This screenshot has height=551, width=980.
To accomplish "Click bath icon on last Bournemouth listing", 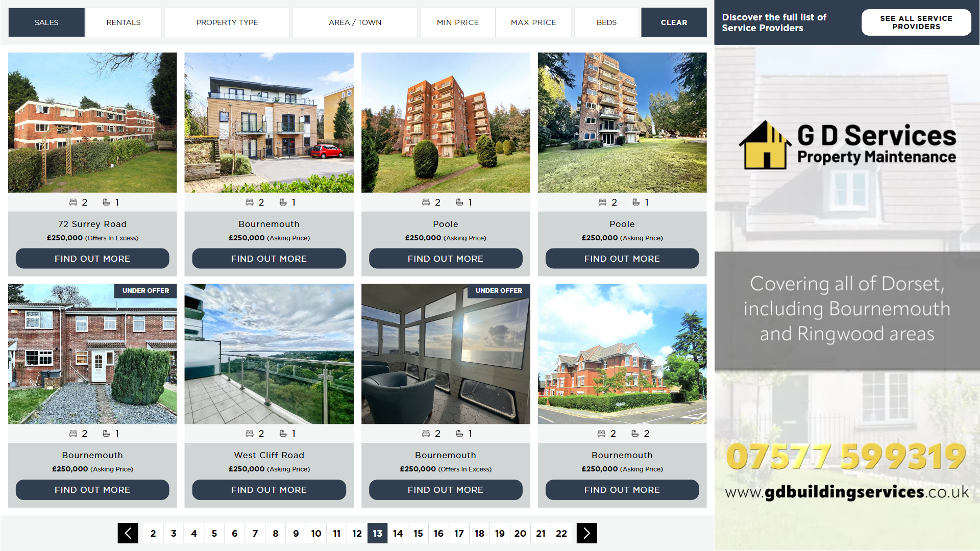I will coord(635,434).
